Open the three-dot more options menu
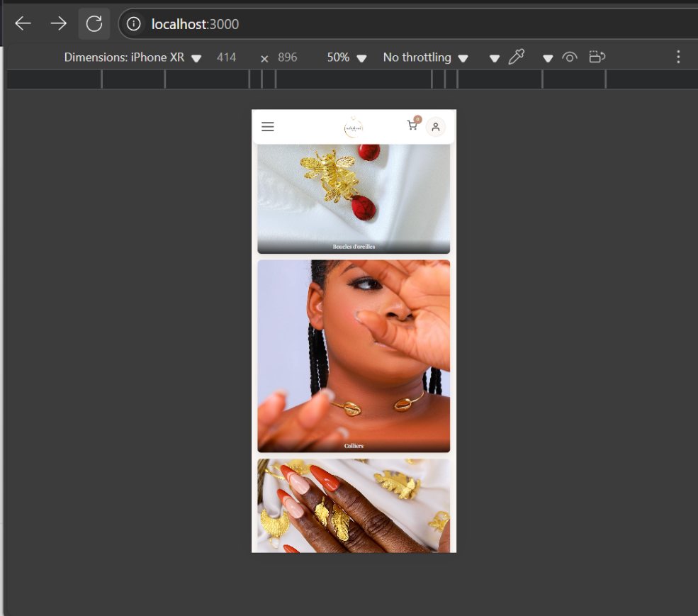The image size is (698, 616). pyautogui.click(x=678, y=57)
